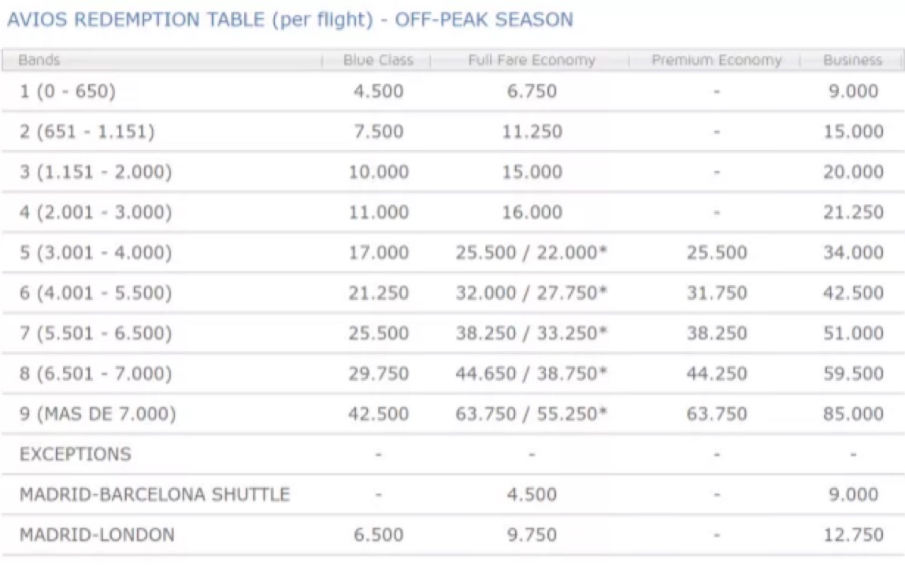Select the EXCEPTIONS row label
Image resolution: width=905 pixels, height=588 pixels.
click(76, 454)
